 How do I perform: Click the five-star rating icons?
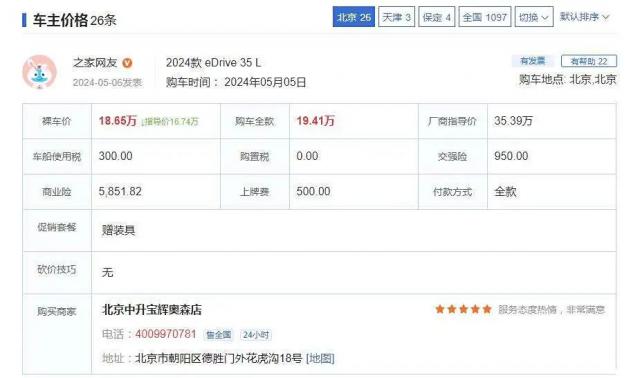pos(463,309)
